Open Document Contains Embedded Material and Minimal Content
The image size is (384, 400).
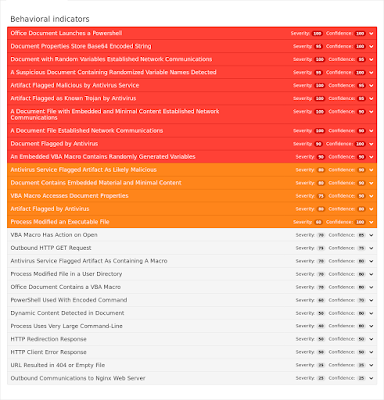click(192, 183)
